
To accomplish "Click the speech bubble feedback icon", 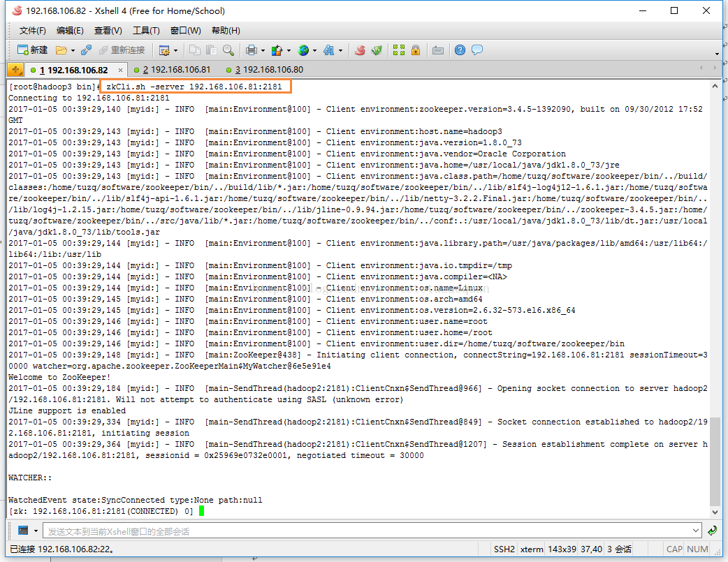I will (x=476, y=50).
